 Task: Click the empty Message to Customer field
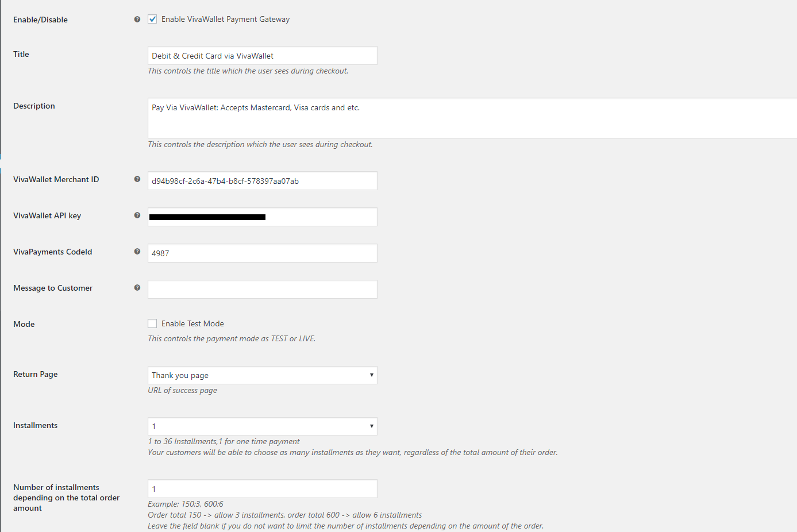[x=262, y=289]
